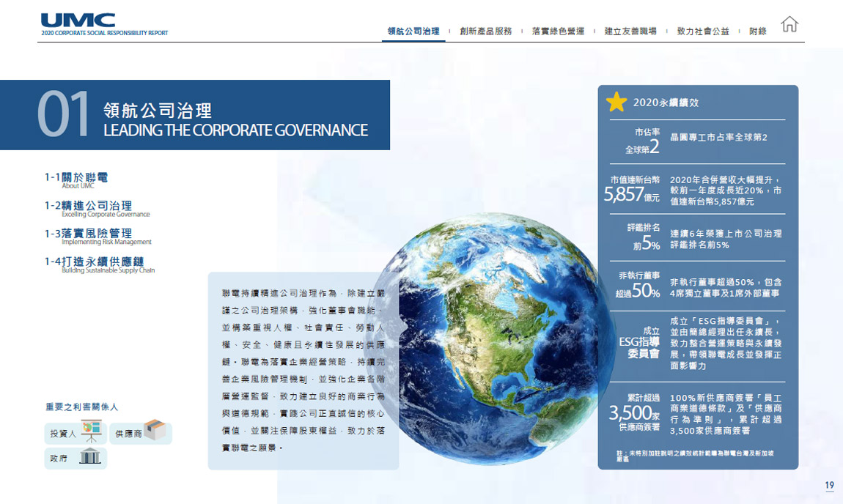
Task: Click the 3,500 suppliers signed statistic
Action: tap(634, 413)
